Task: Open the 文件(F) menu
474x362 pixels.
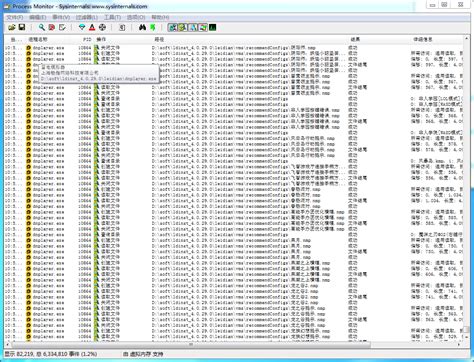Action: click(15, 17)
